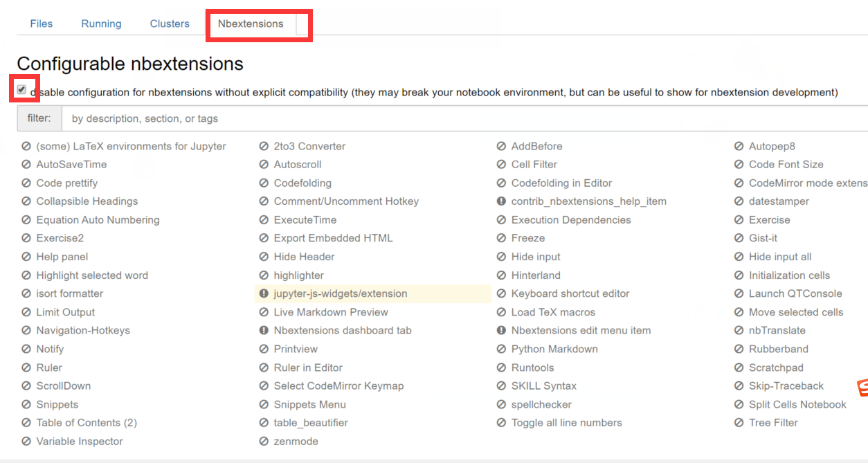Select the highlighter extension
868x463 pixels.
[x=298, y=275]
